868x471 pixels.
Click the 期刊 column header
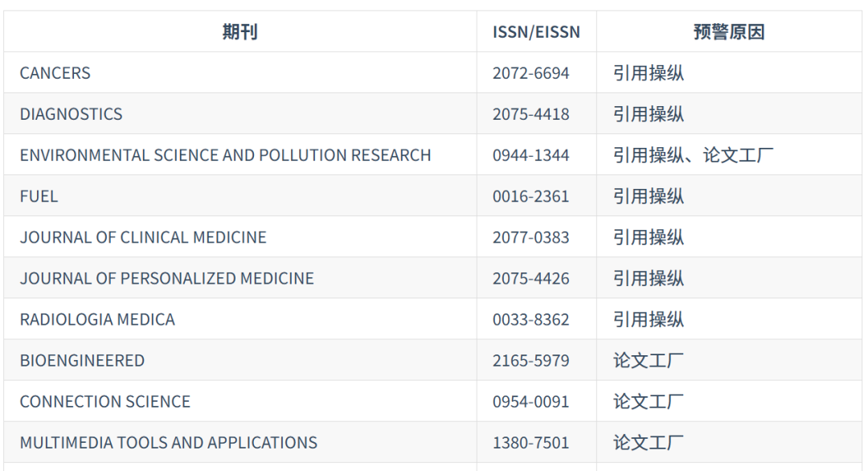coord(240,31)
